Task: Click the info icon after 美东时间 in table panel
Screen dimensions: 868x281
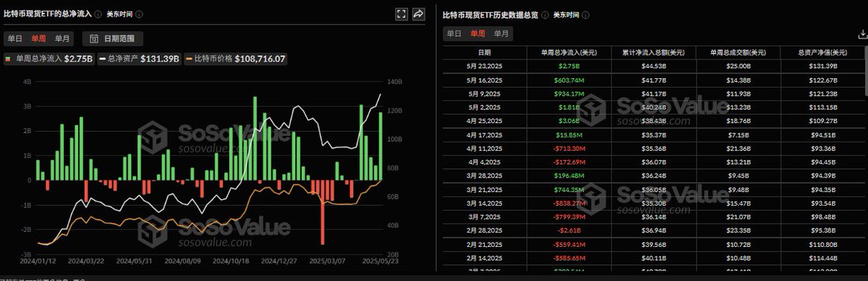Action: coord(586,14)
